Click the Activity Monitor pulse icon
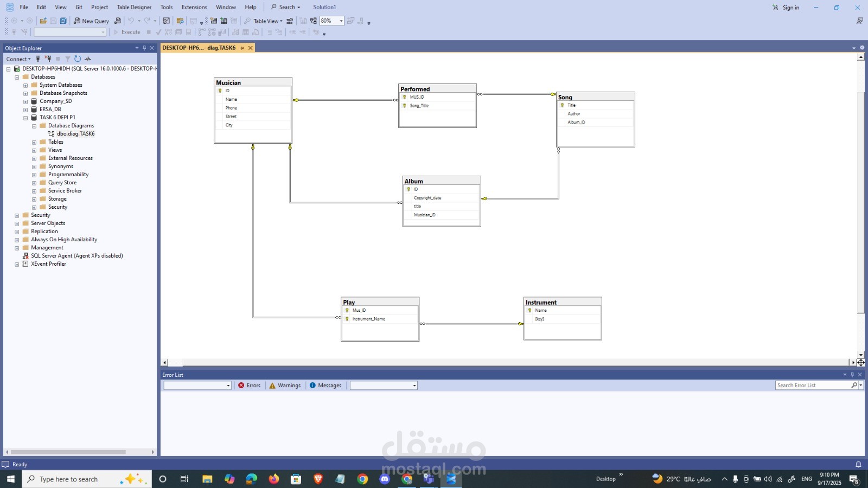This screenshot has width=868, height=488. tap(88, 59)
